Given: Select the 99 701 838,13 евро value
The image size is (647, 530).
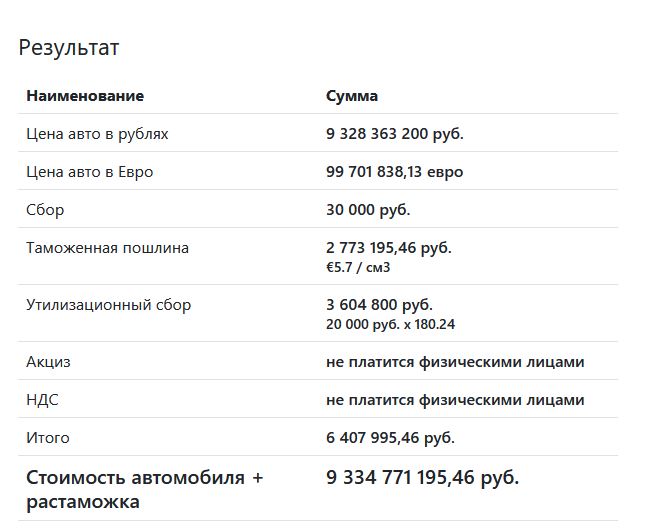Looking at the screenshot, I should click(394, 172).
